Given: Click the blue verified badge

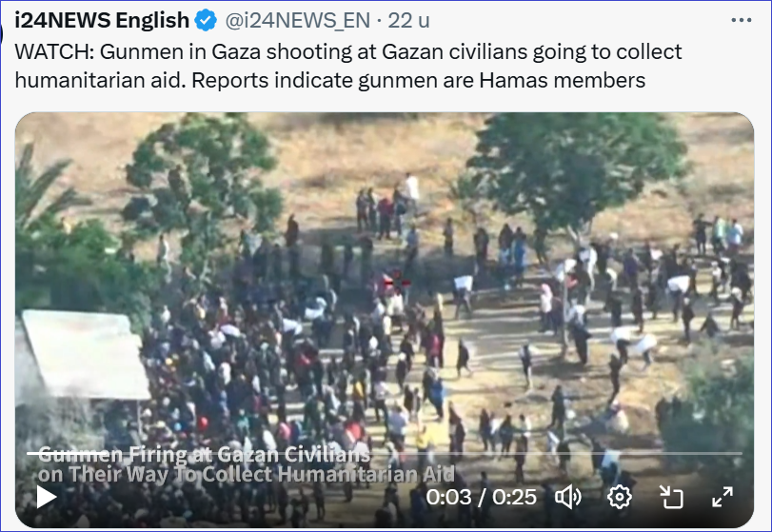Looking at the screenshot, I should click(x=206, y=21).
